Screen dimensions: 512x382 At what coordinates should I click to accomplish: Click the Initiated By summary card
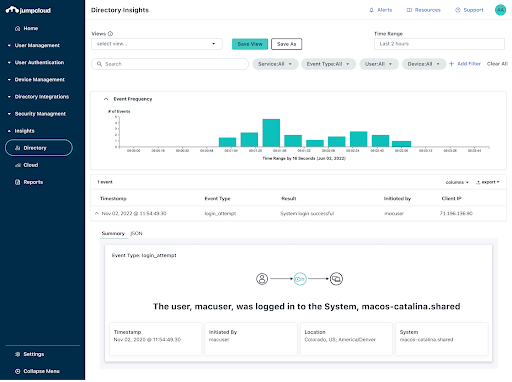[251, 339]
